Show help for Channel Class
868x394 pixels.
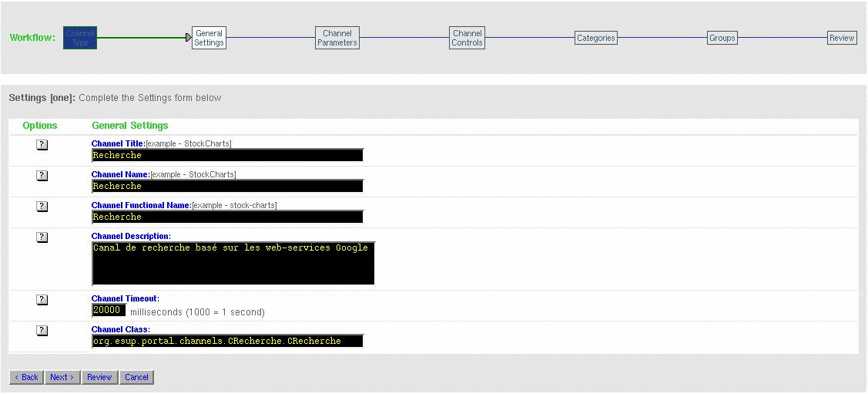coord(42,331)
